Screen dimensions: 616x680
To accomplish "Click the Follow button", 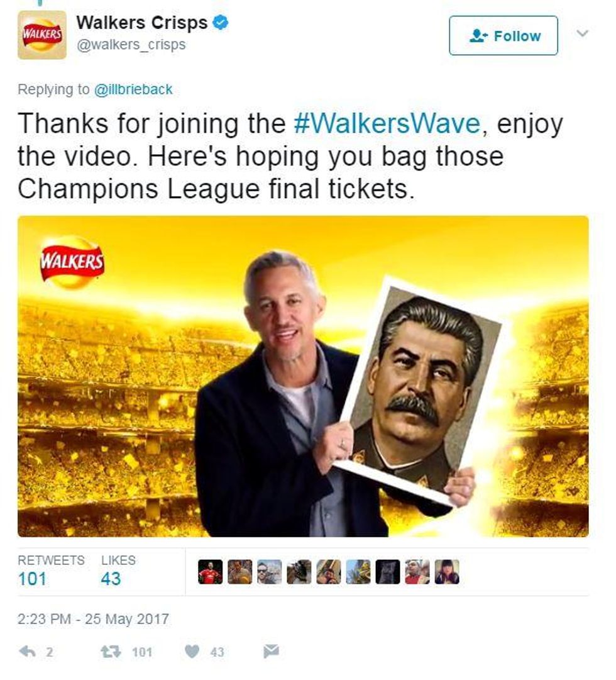I will [x=503, y=36].
